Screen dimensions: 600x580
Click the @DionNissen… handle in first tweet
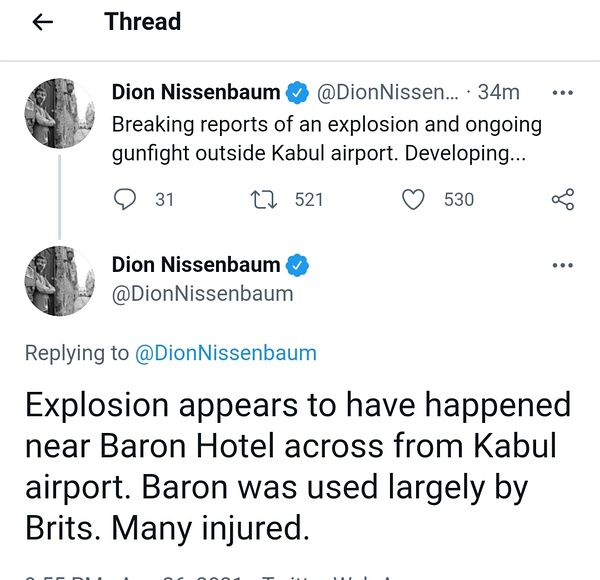388,93
